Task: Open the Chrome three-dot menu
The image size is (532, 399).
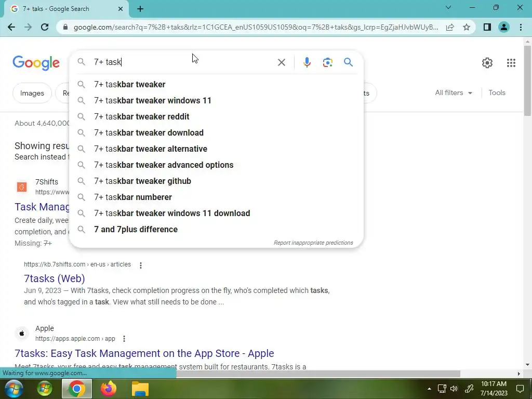Action: click(x=521, y=27)
